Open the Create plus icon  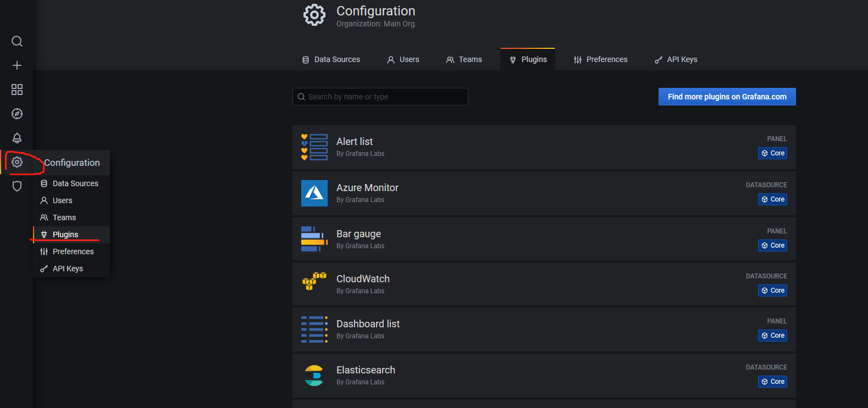[17, 65]
